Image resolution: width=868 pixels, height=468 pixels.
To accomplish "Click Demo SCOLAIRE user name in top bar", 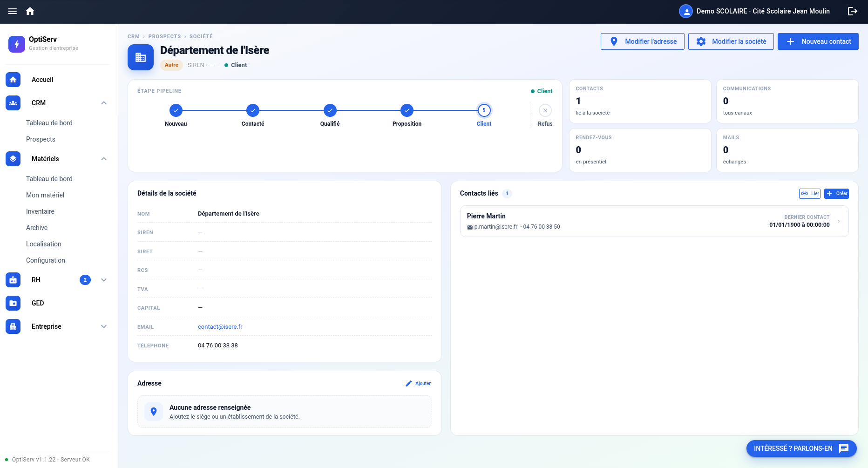I will tap(763, 11).
